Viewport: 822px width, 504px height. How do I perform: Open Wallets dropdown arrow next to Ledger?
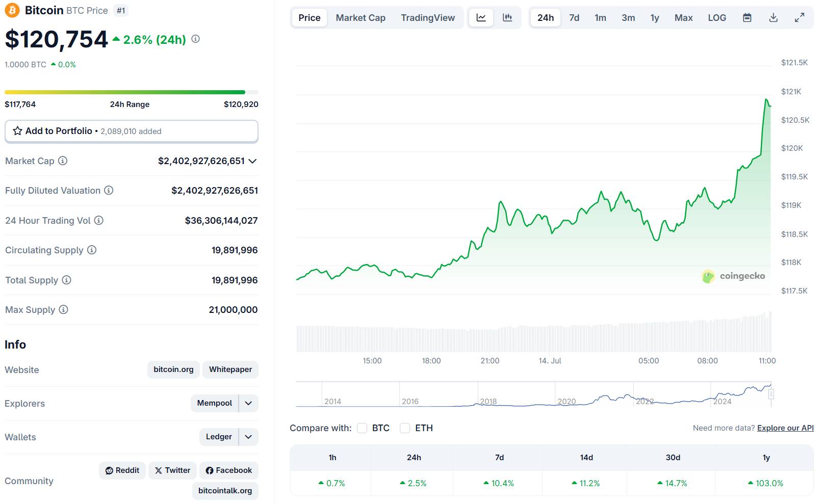(x=248, y=437)
